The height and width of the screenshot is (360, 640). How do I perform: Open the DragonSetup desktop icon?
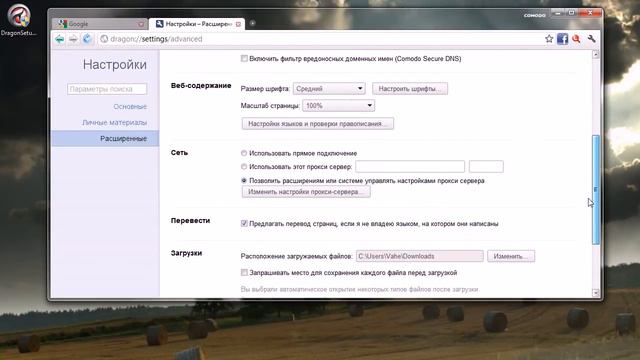tap(19, 20)
